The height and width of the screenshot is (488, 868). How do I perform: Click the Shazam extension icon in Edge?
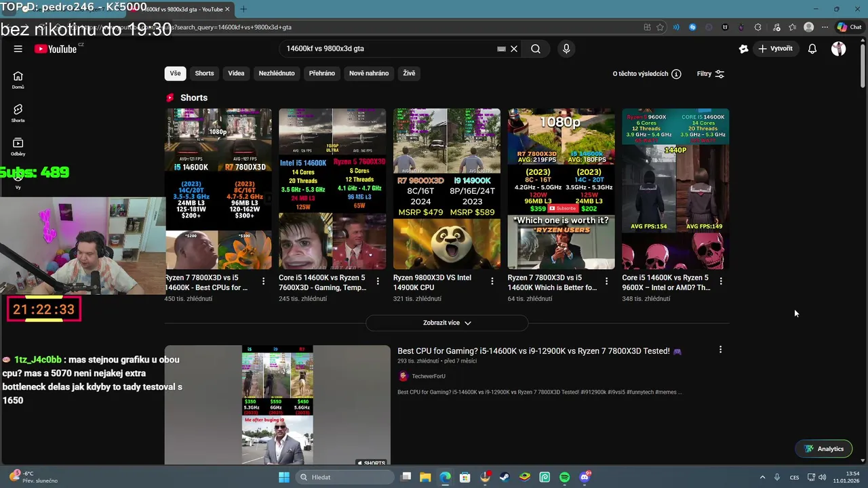click(692, 27)
